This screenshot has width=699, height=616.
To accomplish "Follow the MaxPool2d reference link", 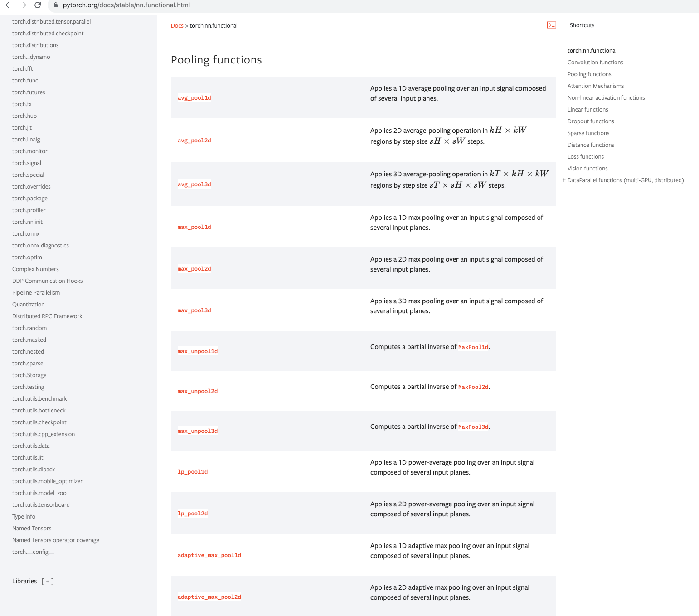I will (x=473, y=387).
